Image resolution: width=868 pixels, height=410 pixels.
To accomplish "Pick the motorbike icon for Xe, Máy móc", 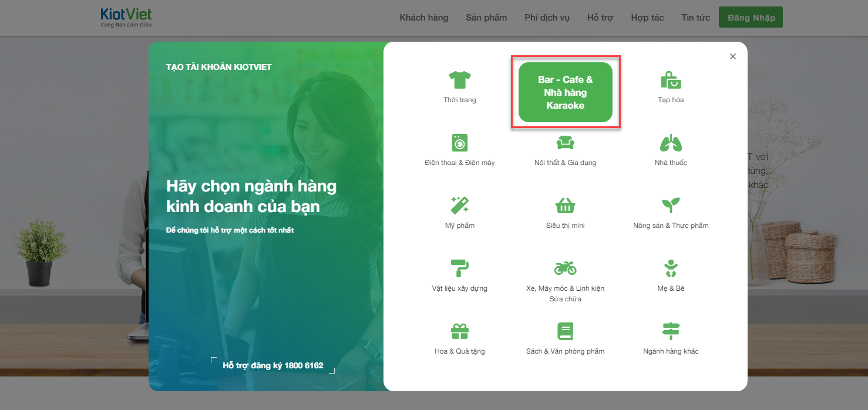I will click(566, 268).
